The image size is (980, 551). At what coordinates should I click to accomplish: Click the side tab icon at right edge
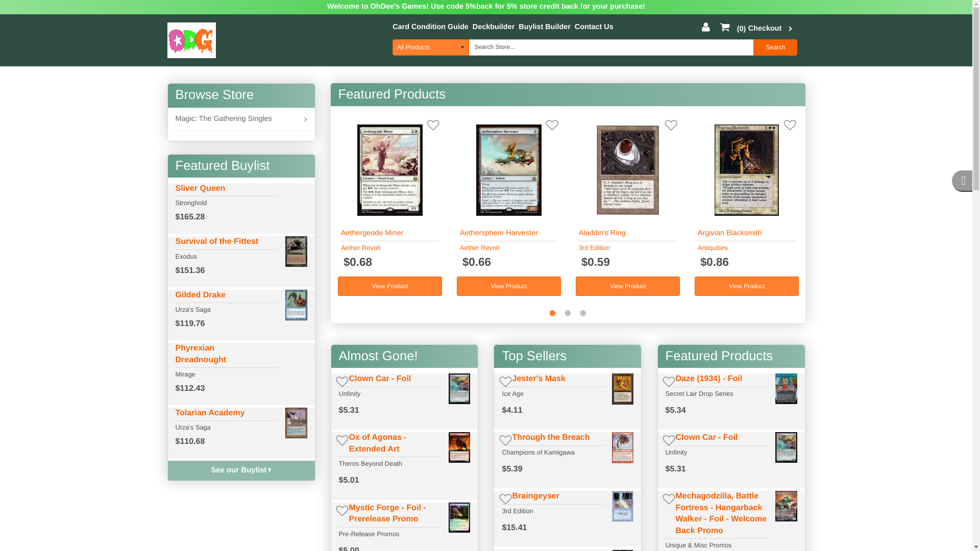(963, 181)
